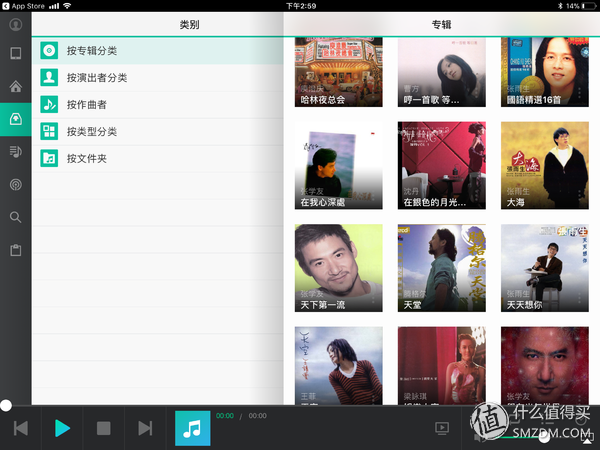
Task: Choose 按作曲者 category row
Action: coord(158,104)
